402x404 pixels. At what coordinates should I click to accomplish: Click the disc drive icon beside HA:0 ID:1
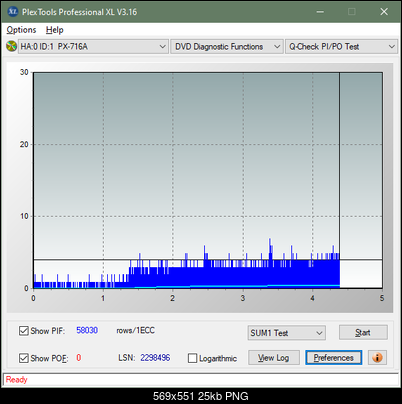click(x=11, y=46)
